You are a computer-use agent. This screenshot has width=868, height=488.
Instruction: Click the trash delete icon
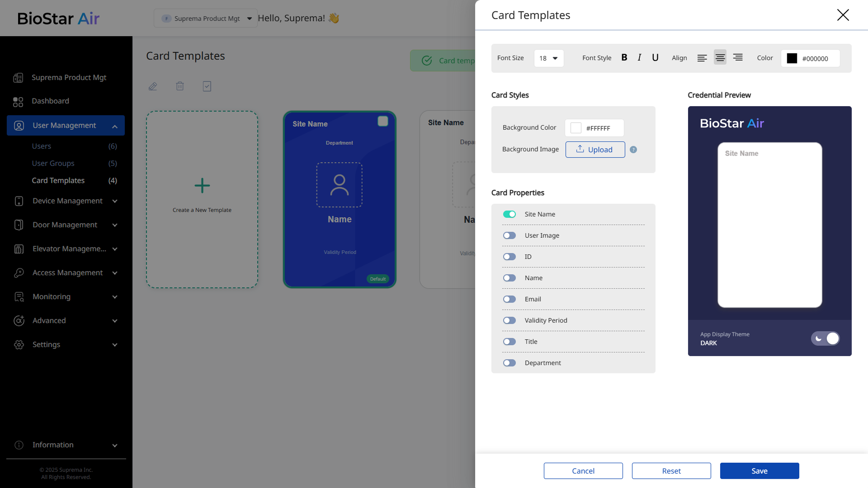180,86
